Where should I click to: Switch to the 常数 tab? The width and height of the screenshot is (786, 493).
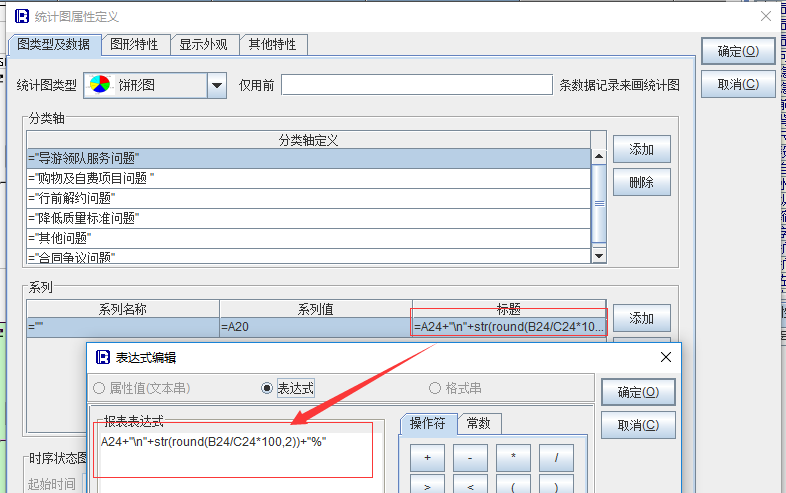[x=478, y=424]
